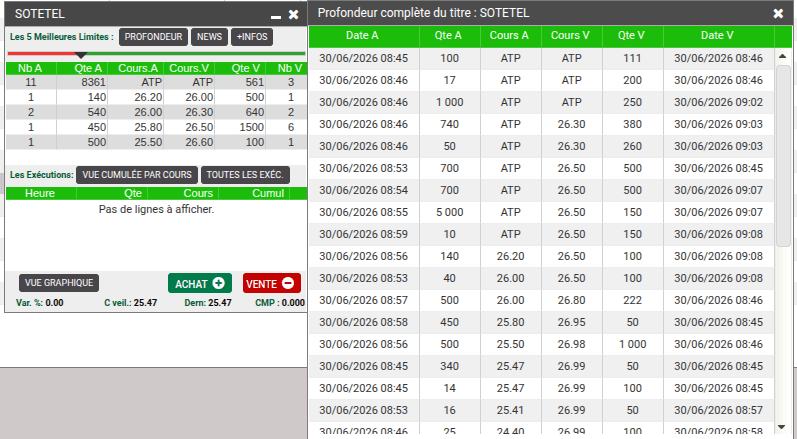Open the VUE GRAPHIQUE chart
The image size is (797, 439).
click(59, 283)
